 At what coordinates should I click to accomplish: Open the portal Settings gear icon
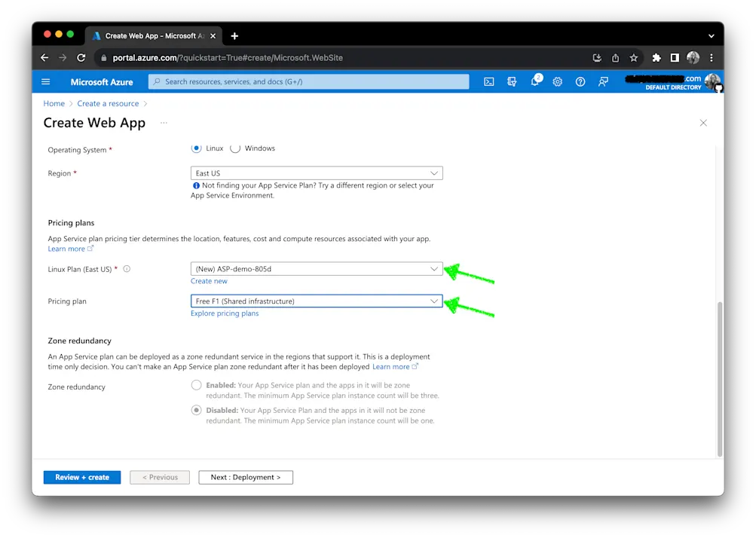coord(558,81)
